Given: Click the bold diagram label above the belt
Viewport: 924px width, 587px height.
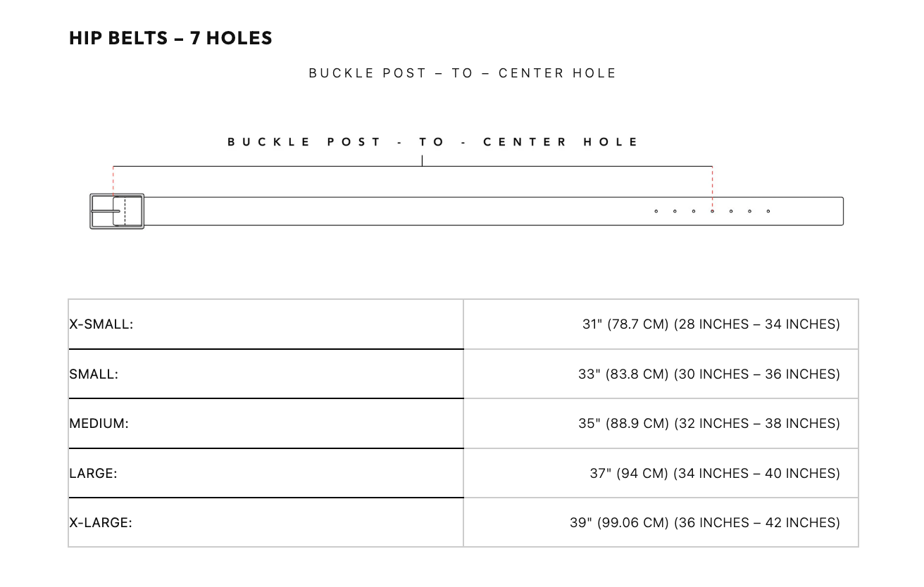Looking at the screenshot, I should (x=432, y=142).
